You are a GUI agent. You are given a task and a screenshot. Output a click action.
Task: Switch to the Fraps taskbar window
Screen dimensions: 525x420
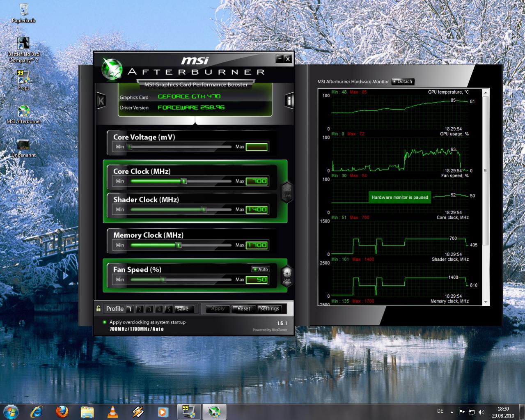click(x=189, y=411)
